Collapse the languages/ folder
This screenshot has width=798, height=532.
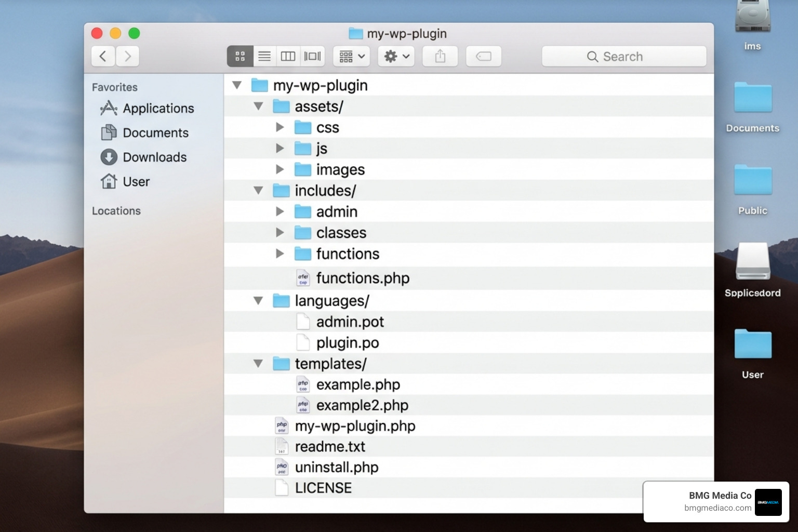click(x=258, y=301)
